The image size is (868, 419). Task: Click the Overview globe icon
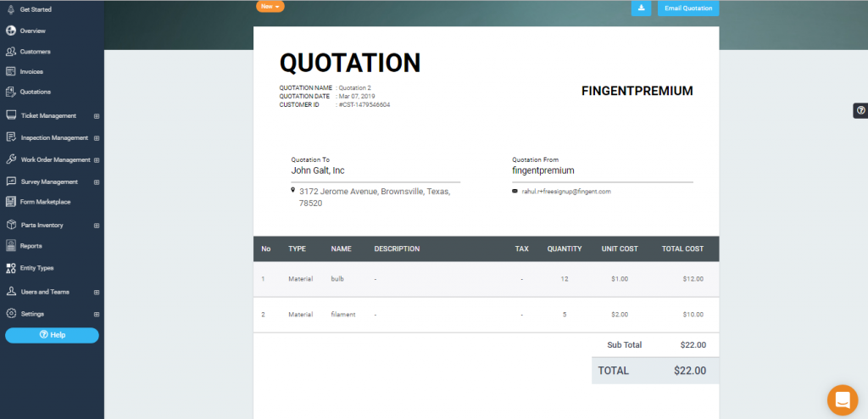(10, 31)
